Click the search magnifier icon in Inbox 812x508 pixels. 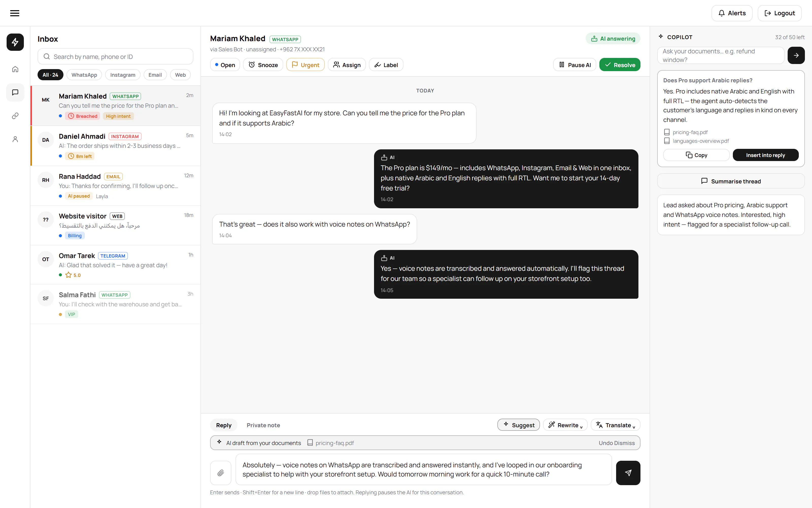point(47,56)
